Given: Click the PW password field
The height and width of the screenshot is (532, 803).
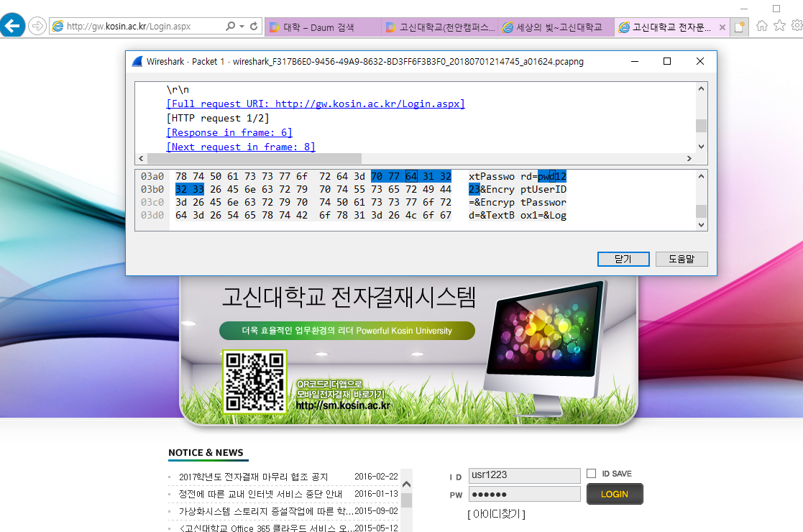Looking at the screenshot, I should pyautogui.click(x=524, y=494).
